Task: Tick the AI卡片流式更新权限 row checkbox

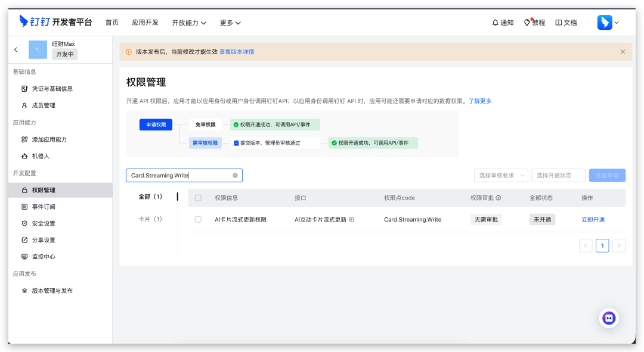Action: coord(198,220)
